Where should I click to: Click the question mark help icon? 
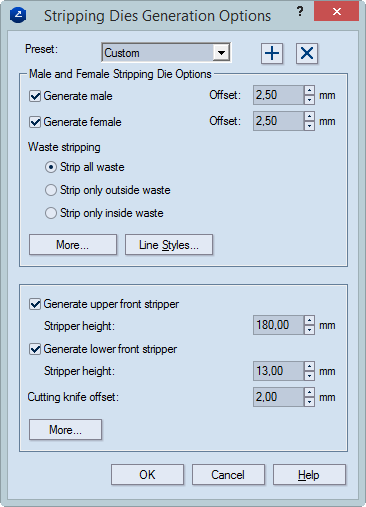[300, 12]
